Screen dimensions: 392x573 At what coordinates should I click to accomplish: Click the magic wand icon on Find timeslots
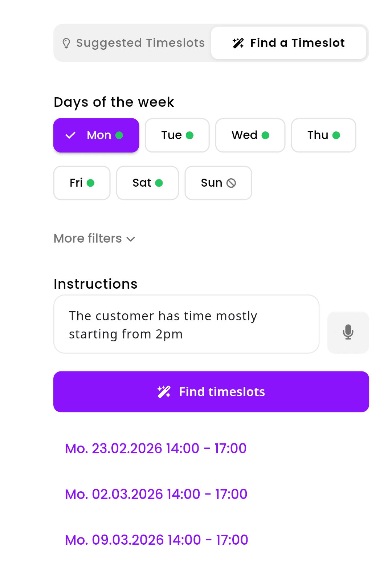coord(164,391)
